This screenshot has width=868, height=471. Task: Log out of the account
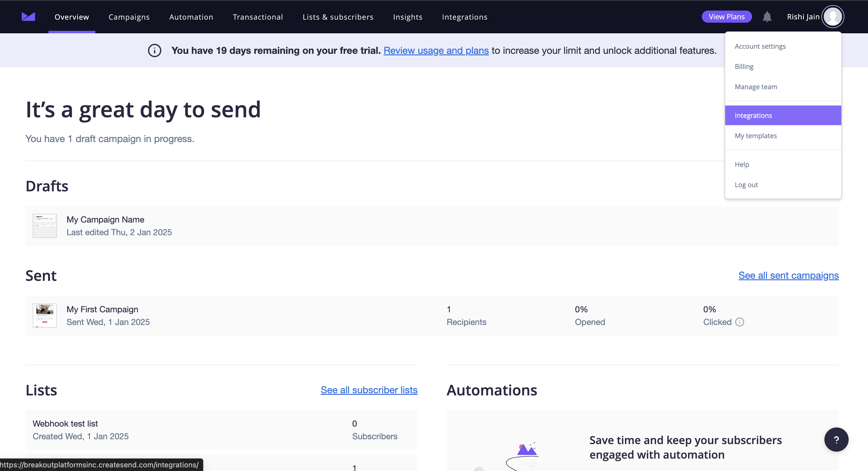point(746,184)
